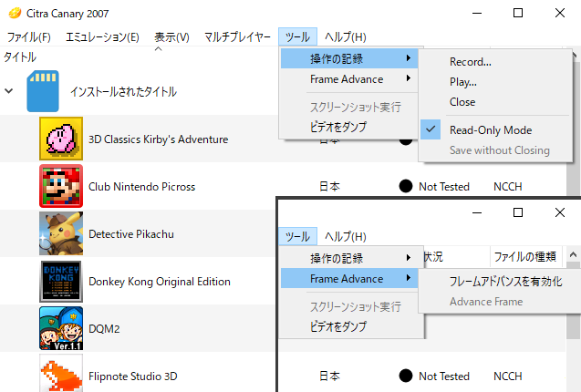The width and height of the screenshot is (581, 392).
Task: Collapse the インストールされたタイトル tree group
Action: click(x=9, y=91)
